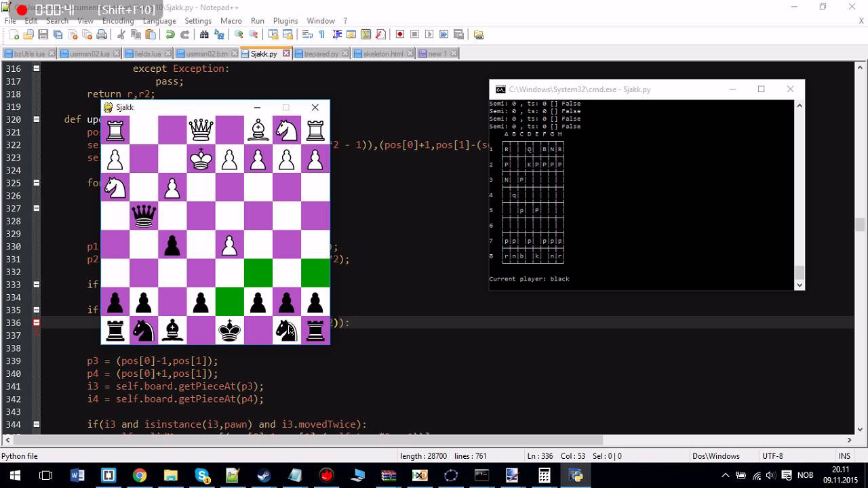Open Find with the binoculars icon
This screenshot has width=868, height=488.
(204, 35)
